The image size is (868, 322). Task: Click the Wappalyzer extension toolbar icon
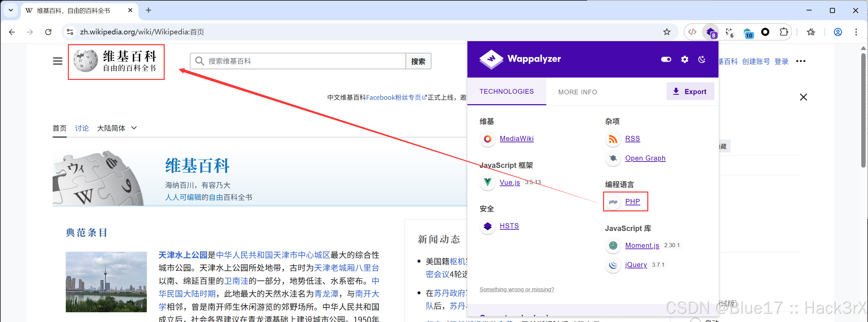click(x=711, y=32)
